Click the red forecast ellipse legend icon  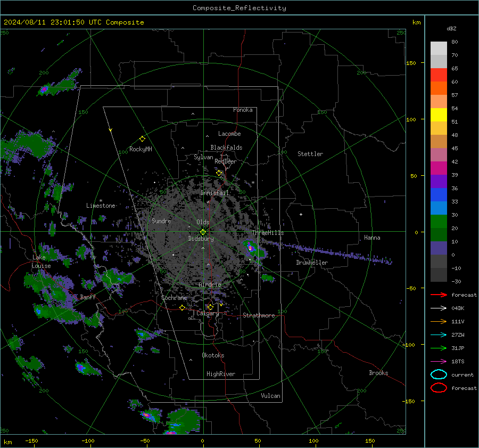tap(439, 388)
